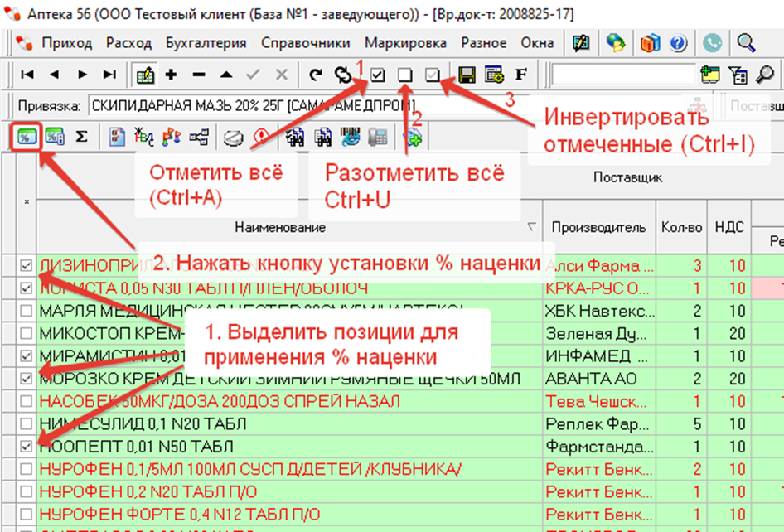Check the МИКОСТОП КРЕМ row checkbox
Screen dimensions: 784x532
tap(26, 333)
